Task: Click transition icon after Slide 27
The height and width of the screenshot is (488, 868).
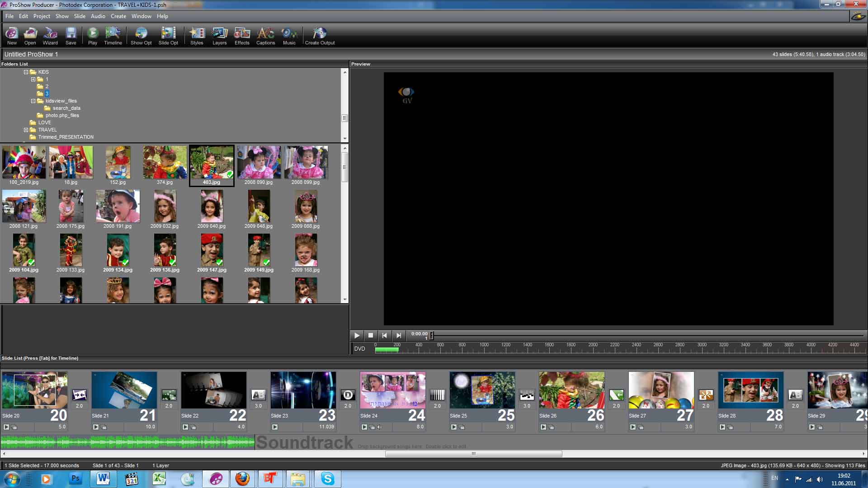Action: coord(706,395)
